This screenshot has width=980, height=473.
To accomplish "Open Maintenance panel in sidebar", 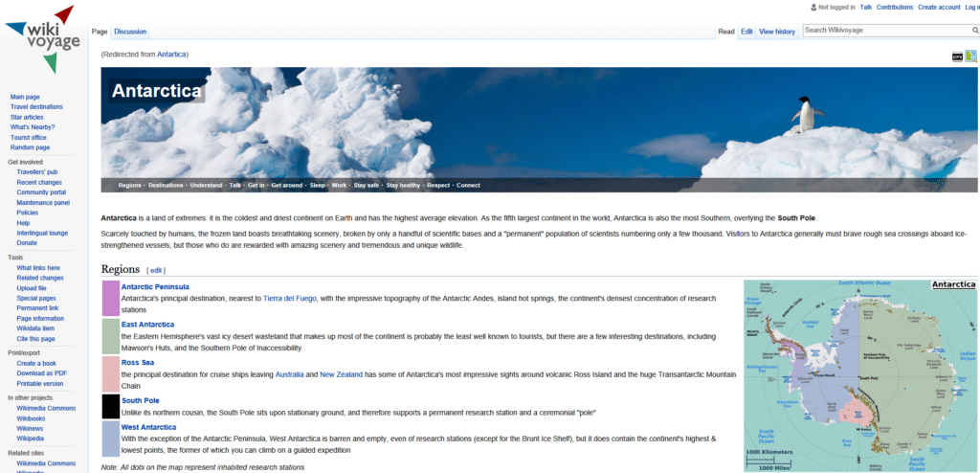I will [x=43, y=203].
